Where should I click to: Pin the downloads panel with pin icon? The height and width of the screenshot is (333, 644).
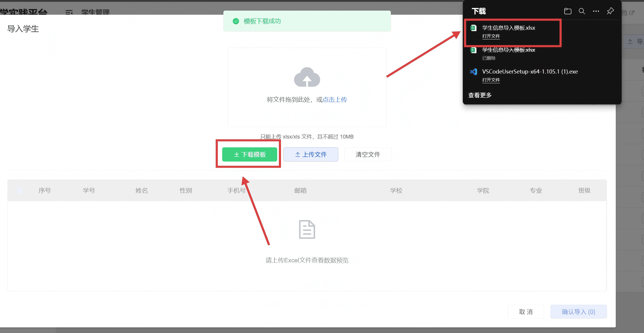tap(610, 11)
